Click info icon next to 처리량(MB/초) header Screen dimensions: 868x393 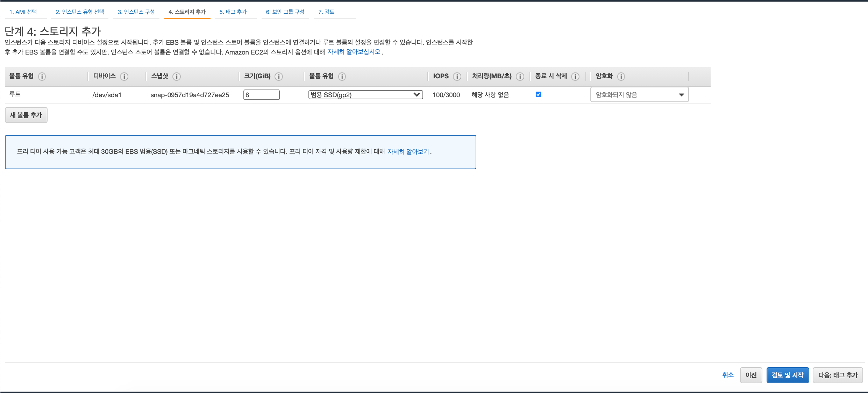[x=520, y=77]
